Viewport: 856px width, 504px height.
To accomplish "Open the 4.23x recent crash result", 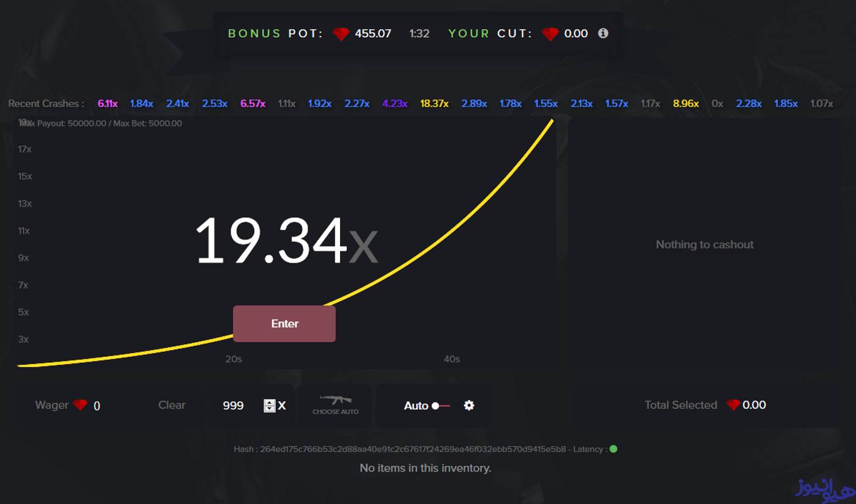I will (395, 104).
